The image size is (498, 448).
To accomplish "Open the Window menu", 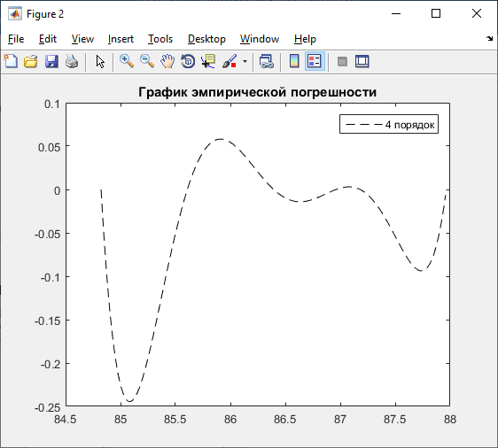I will click(260, 39).
